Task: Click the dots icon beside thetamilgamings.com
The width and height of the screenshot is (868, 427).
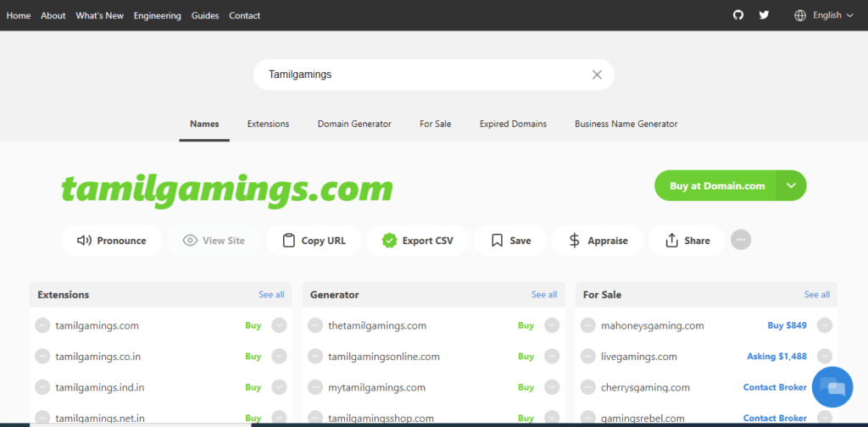Action: click(315, 325)
